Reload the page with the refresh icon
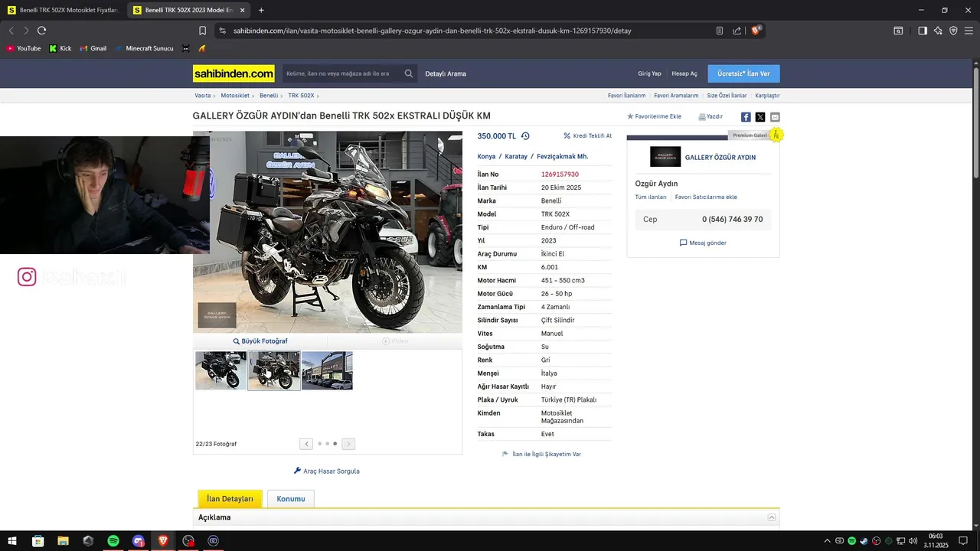The width and height of the screenshot is (980, 551). (41, 31)
